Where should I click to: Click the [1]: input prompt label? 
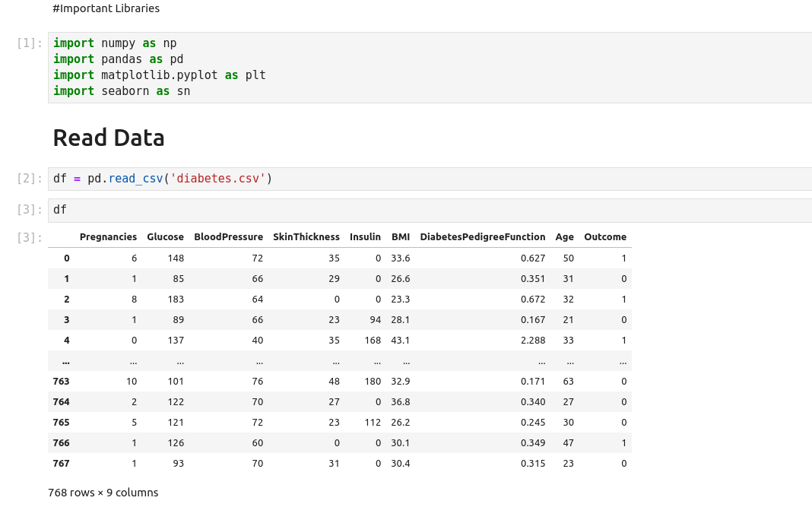pos(30,43)
